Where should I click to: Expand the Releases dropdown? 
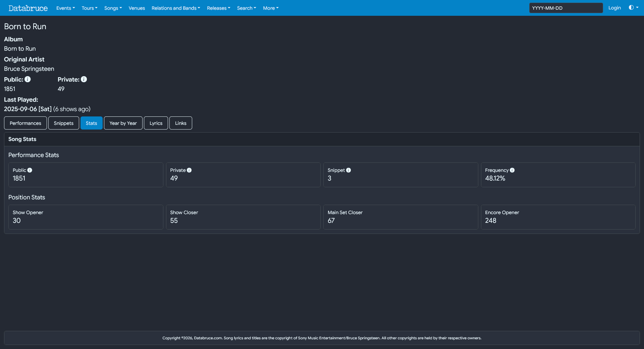coord(218,8)
